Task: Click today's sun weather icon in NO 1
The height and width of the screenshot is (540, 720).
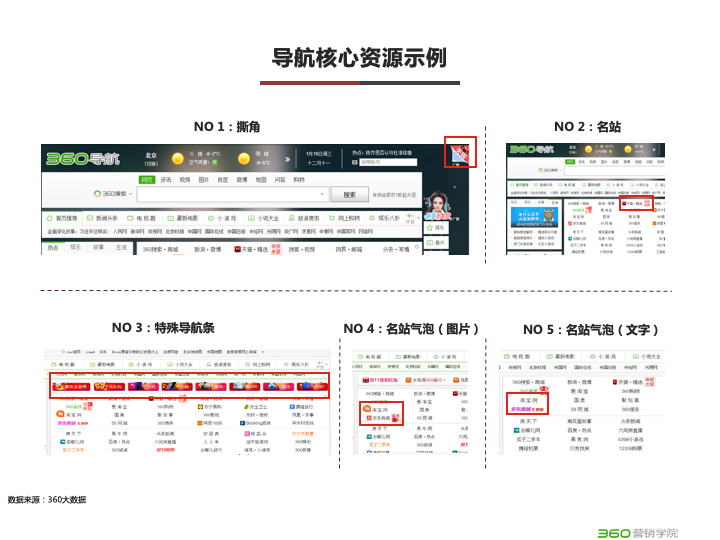Action: (x=178, y=158)
